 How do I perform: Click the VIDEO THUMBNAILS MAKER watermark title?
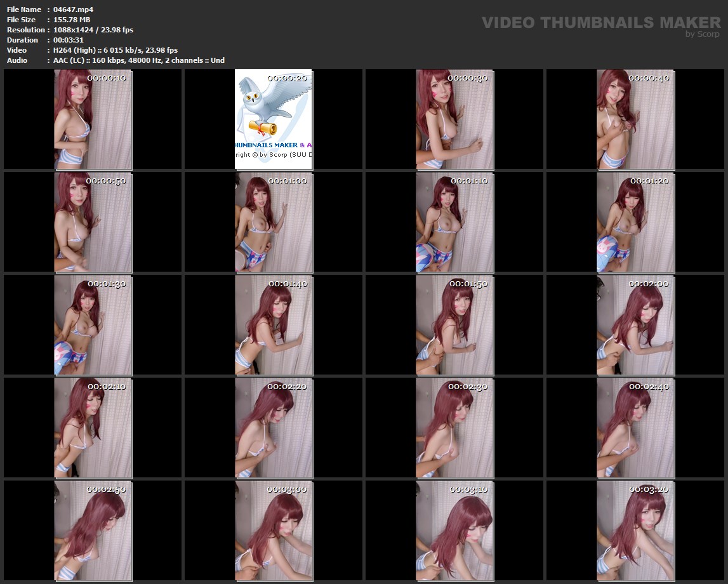point(600,23)
